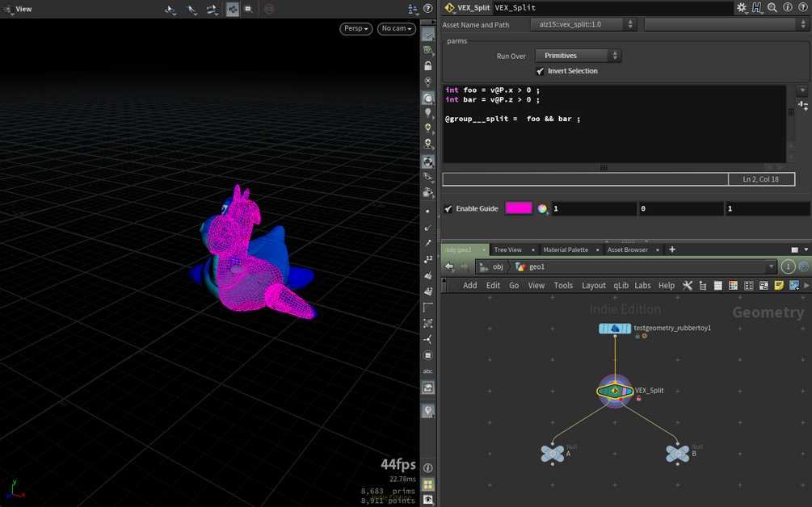812x507 pixels.
Task: Add a new pane tab with plus button
Action: tap(672, 249)
